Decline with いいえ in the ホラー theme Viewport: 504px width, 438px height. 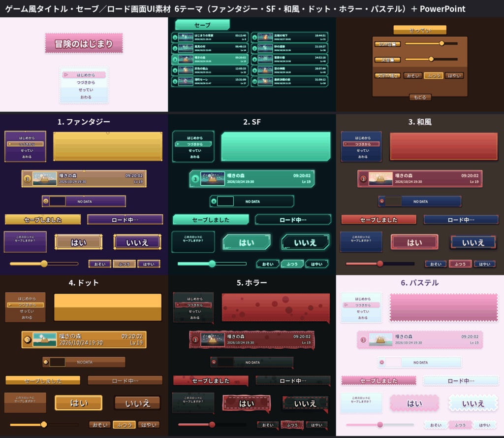click(305, 404)
